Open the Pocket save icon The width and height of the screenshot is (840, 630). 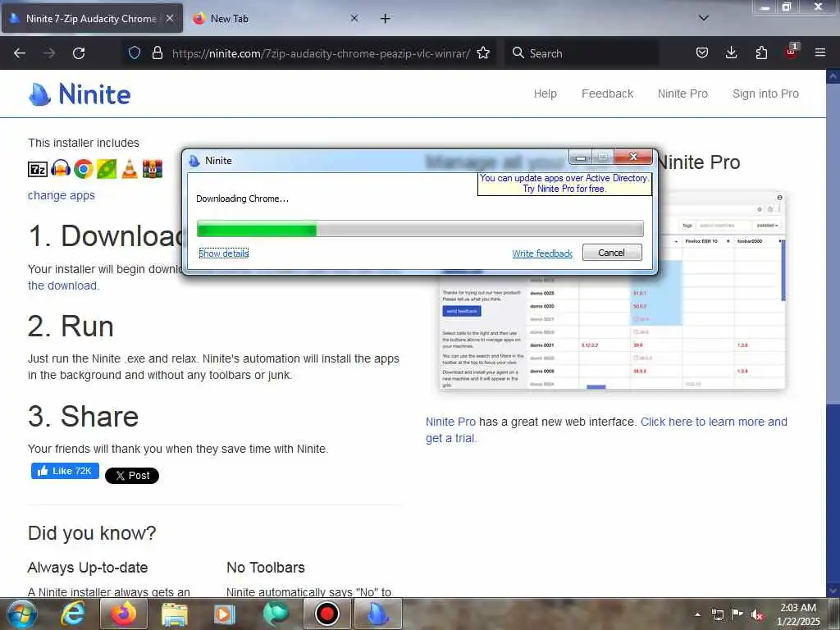[702, 52]
